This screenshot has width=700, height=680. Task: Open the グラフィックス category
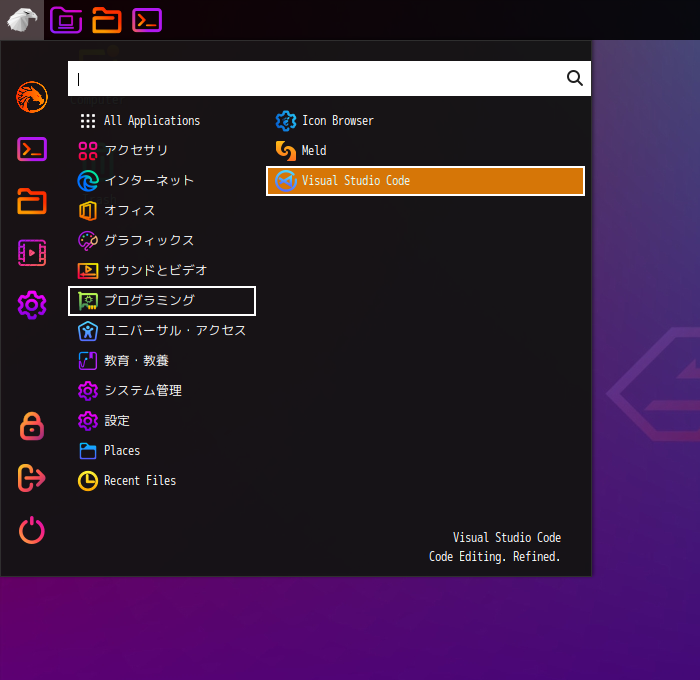[x=162, y=241]
